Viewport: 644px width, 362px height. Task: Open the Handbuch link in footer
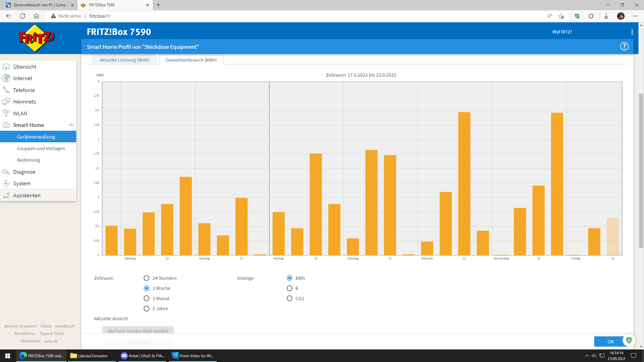coord(65,326)
